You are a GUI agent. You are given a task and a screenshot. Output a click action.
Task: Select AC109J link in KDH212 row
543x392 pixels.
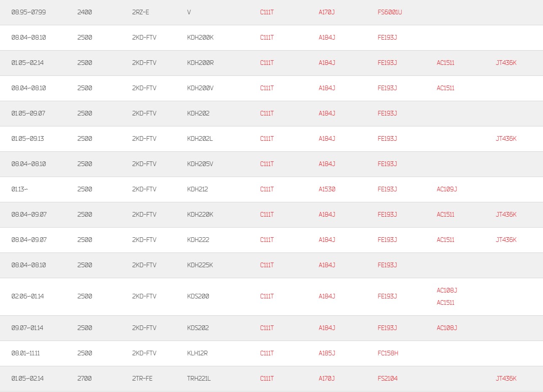447,189
